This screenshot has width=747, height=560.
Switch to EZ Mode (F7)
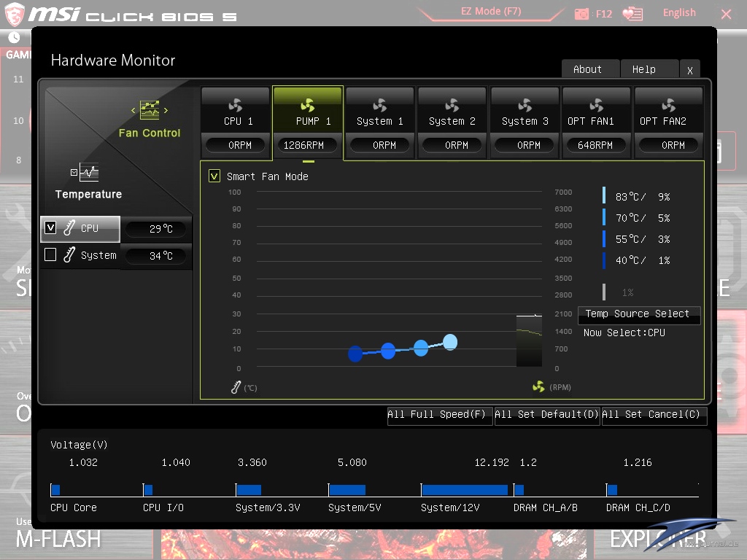pyautogui.click(x=491, y=12)
